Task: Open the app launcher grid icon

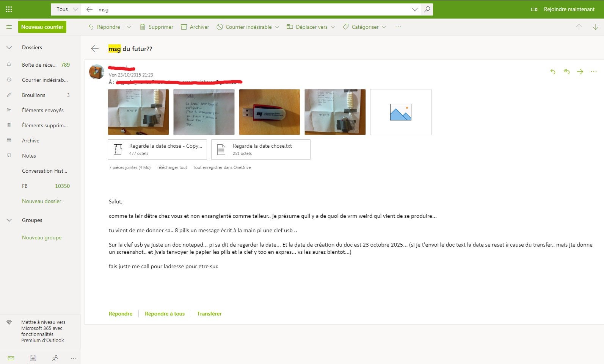Action: [9, 9]
